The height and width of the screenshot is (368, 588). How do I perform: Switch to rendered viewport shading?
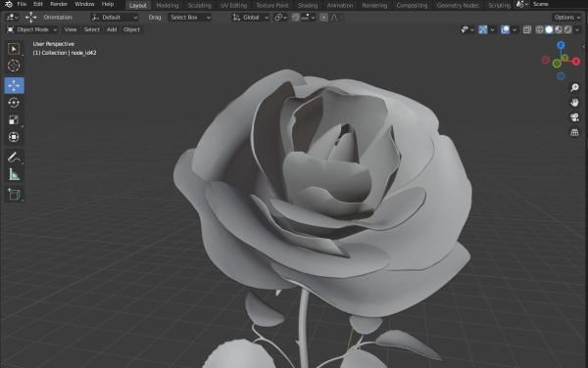tap(567, 29)
